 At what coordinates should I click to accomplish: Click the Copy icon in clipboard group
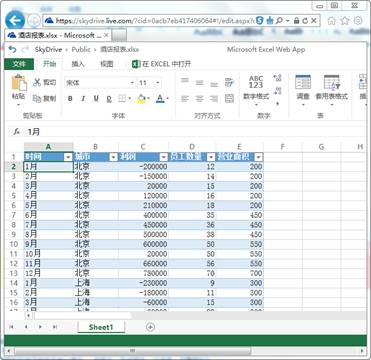37,99
